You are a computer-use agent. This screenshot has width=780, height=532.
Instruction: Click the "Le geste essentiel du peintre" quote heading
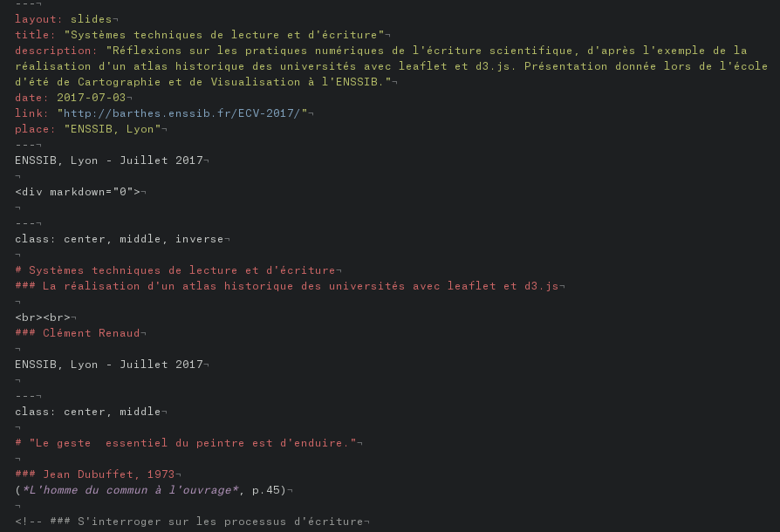tap(192, 443)
